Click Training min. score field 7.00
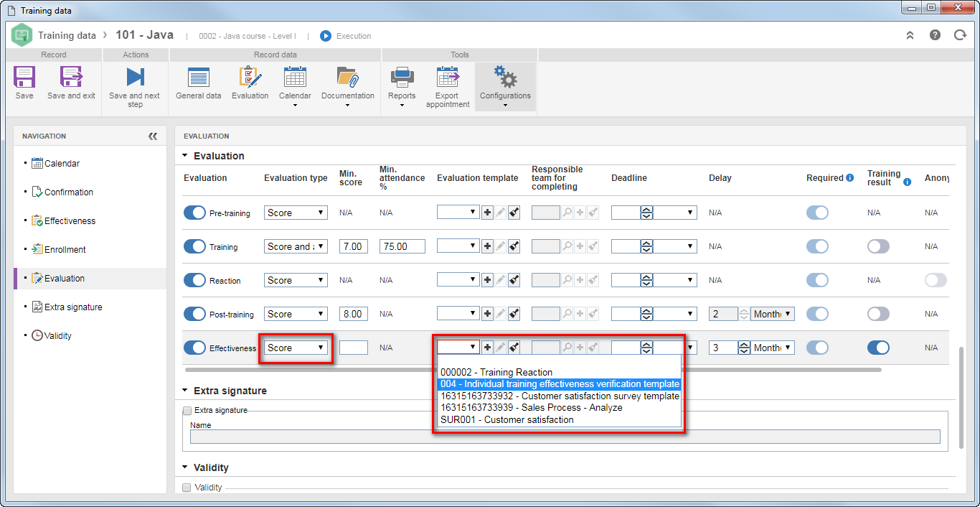 pyautogui.click(x=353, y=246)
